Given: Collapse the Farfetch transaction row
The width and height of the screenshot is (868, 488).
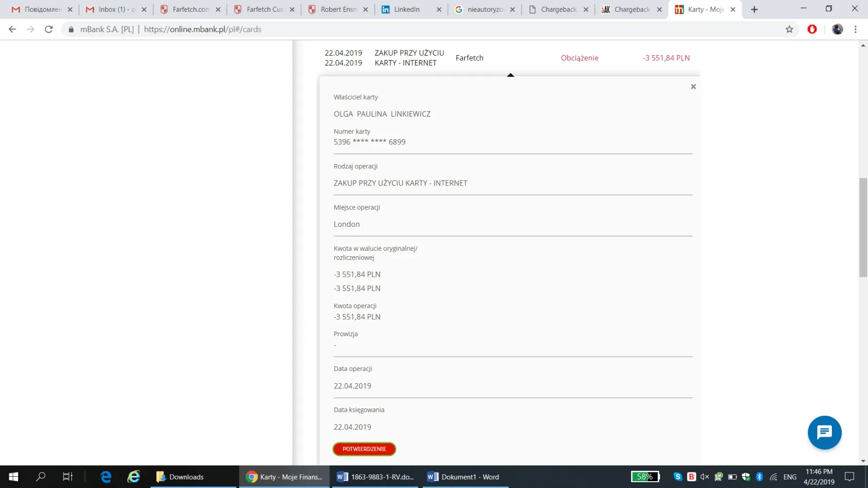Looking at the screenshot, I should (x=507, y=58).
